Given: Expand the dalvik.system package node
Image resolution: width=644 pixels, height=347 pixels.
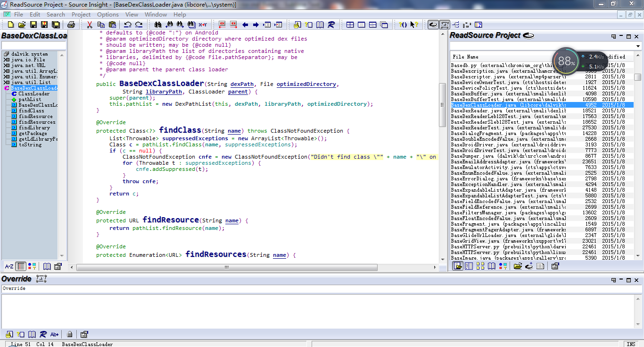Looking at the screenshot, I should point(7,54).
